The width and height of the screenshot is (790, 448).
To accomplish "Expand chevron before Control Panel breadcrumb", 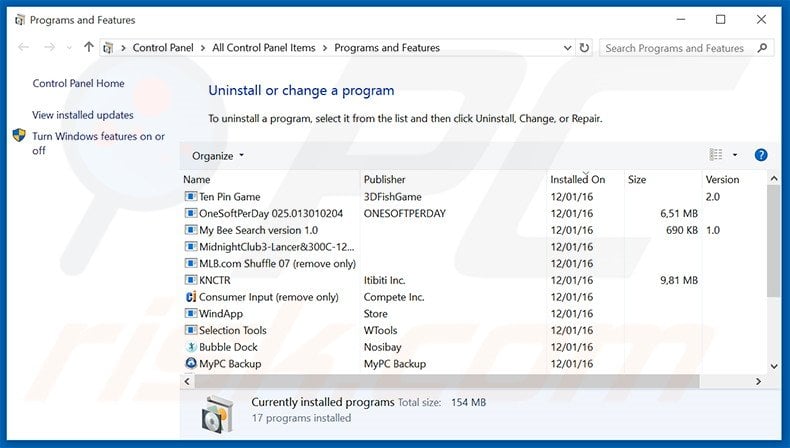I will tap(123, 48).
